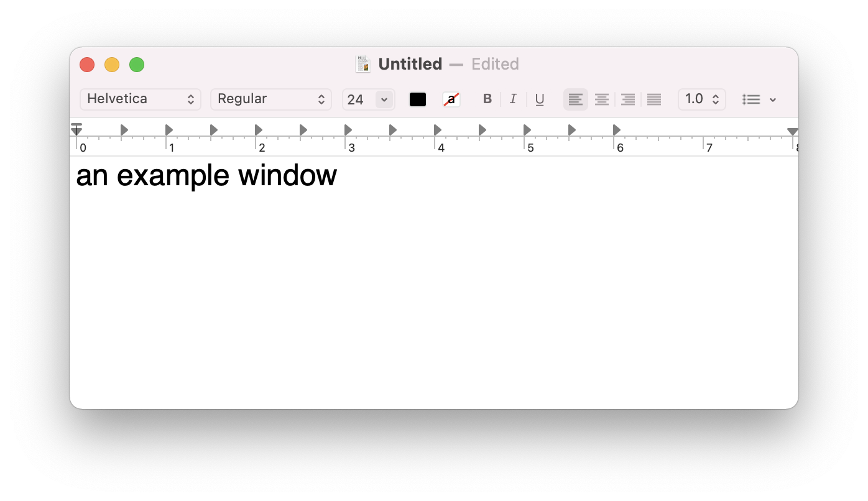The width and height of the screenshot is (868, 501).
Task: Click the Edited status label
Action: pos(495,64)
